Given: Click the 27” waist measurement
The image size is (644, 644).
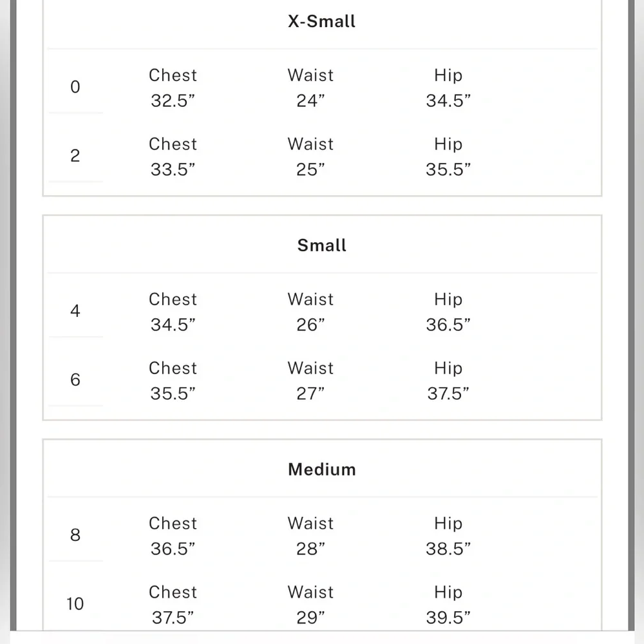Looking at the screenshot, I should [310, 394].
